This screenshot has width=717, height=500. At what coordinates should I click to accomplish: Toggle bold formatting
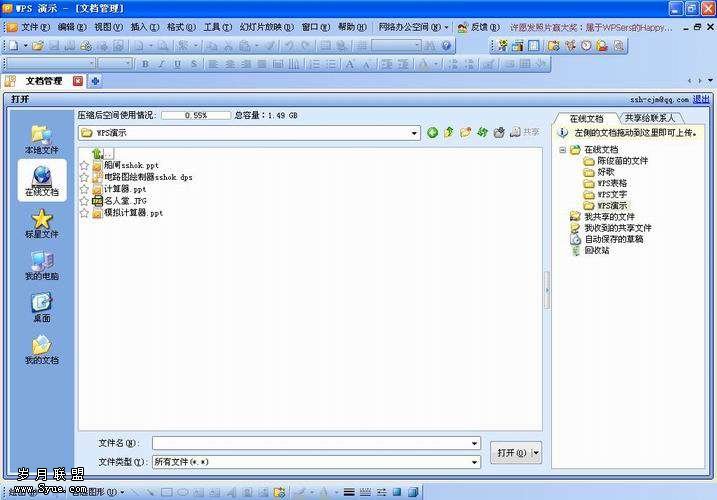coord(145,64)
